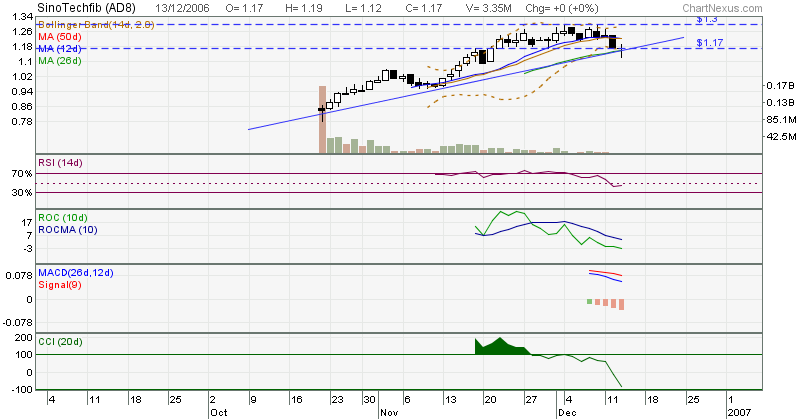The height and width of the screenshot is (419, 800).
Task: Click the Chg= +0 (+0%) value
Action: tap(562, 8)
